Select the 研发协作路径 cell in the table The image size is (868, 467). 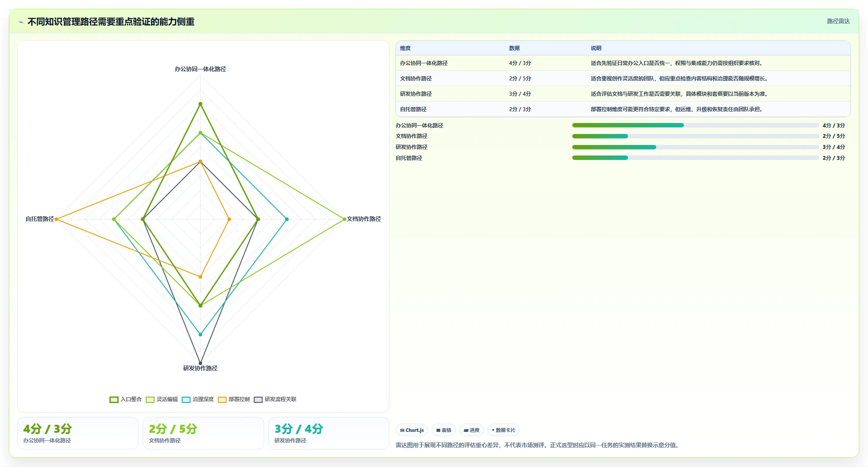pyautogui.click(x=416, y=94)
